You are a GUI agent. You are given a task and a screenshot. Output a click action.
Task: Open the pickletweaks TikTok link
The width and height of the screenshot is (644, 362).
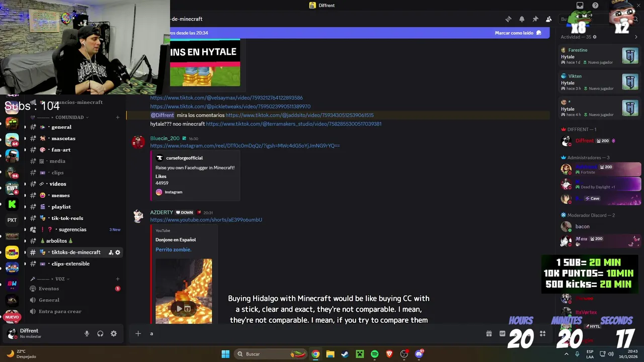point(230,107)
